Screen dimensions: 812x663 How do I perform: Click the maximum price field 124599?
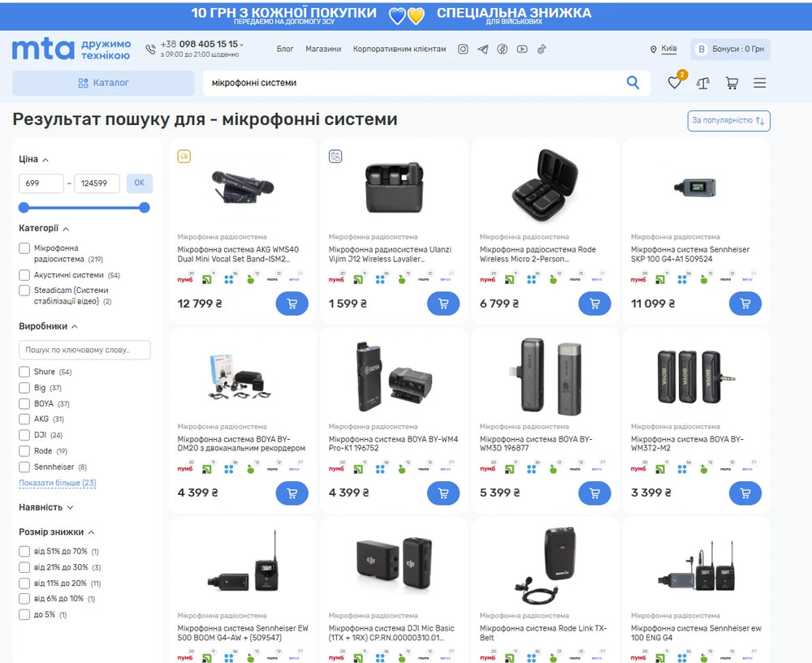coord(97,183)
